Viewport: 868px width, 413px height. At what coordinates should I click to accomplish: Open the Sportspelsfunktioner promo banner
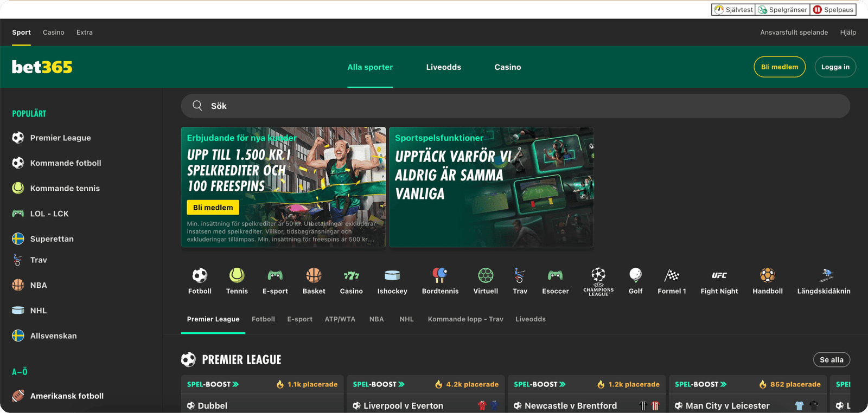(x=492, y=187)
